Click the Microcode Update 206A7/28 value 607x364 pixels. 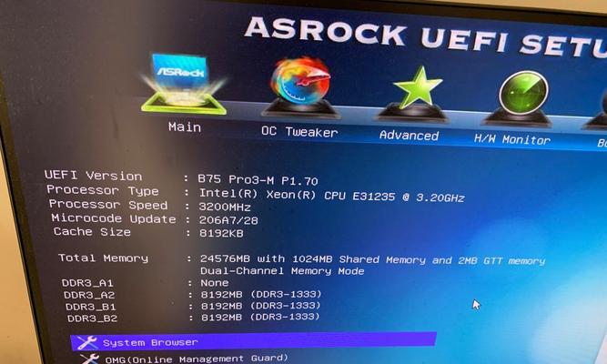click(x=228, y=220)
